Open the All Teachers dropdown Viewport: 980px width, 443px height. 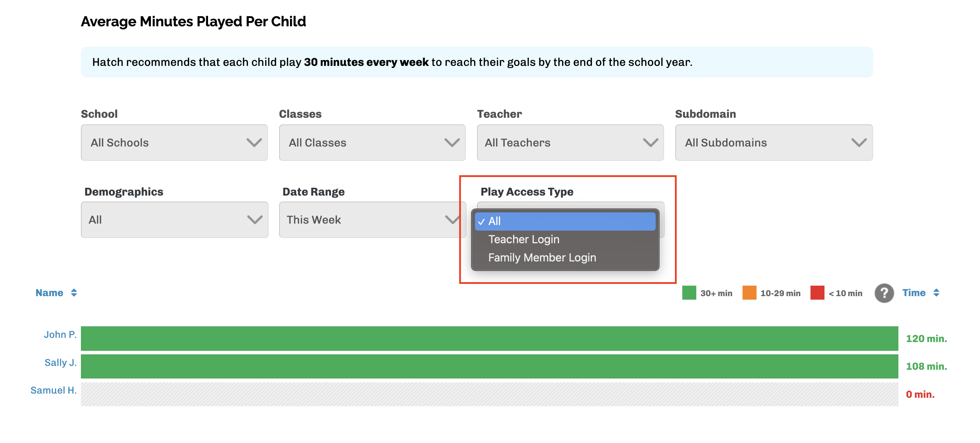(x=570, y=142)
